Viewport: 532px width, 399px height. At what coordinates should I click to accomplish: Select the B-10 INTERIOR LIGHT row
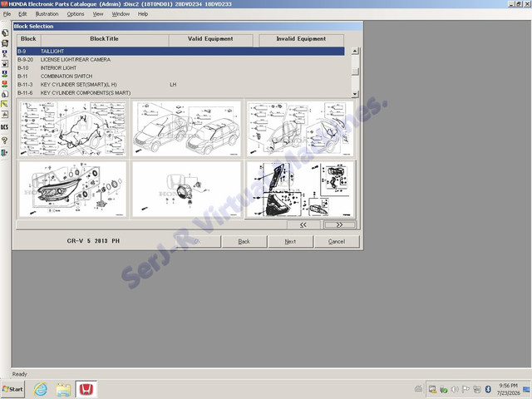pyautogui.click(x=180, y=68)
